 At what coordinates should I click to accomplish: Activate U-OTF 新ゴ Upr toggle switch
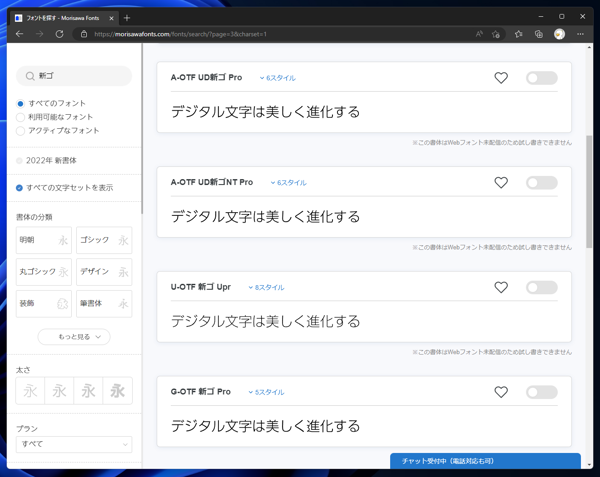tap(541, 288)
